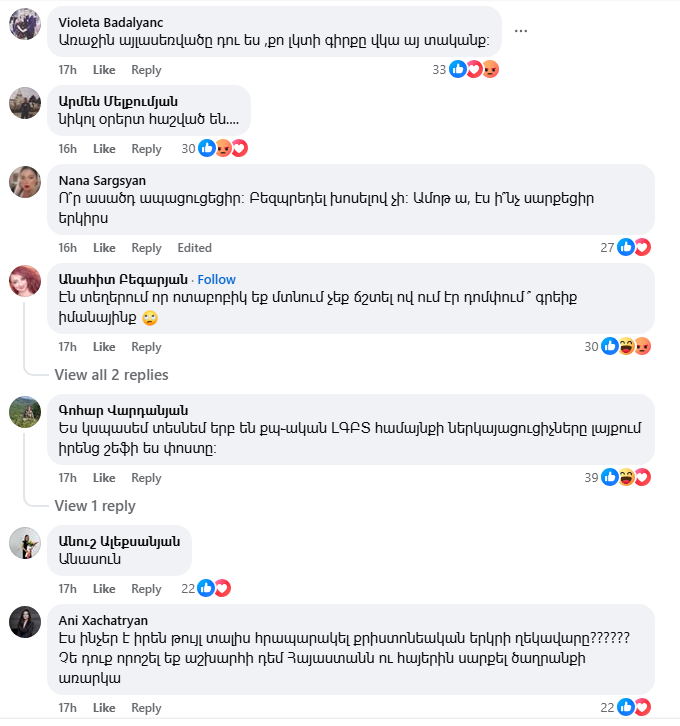Expand "View all 2 replies" thread
The image size is (680, 726).
pyautogui.click(x=111, y=375)
